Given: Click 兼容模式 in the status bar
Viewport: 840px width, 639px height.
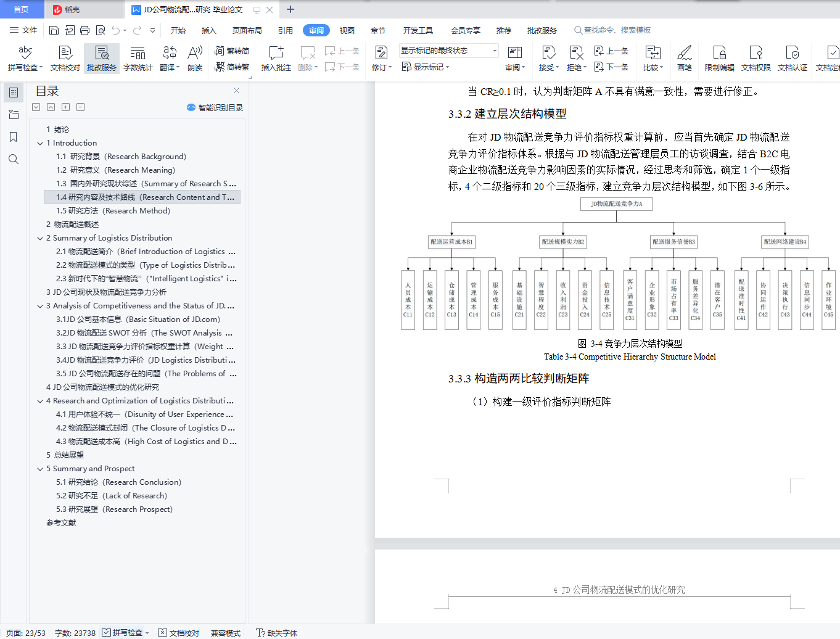Looking at the screenshot, I should pyautogui.click(x=226, y=633).
